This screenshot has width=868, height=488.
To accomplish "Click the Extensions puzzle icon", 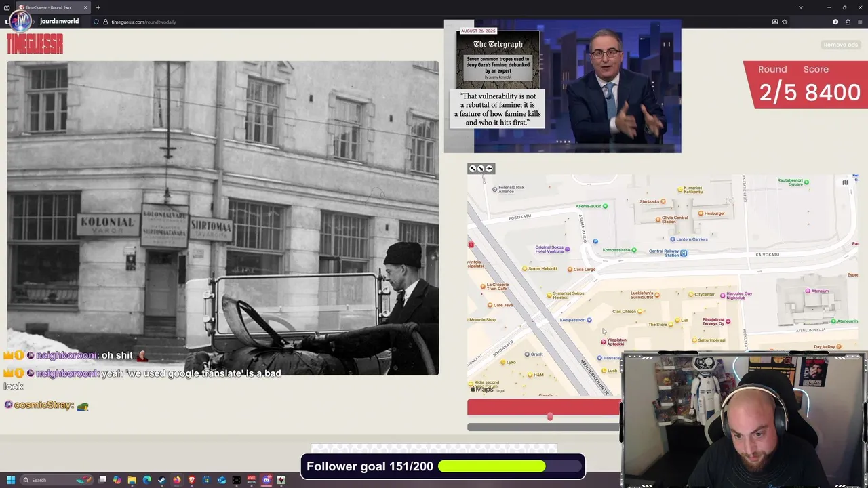I will [848, 22].
